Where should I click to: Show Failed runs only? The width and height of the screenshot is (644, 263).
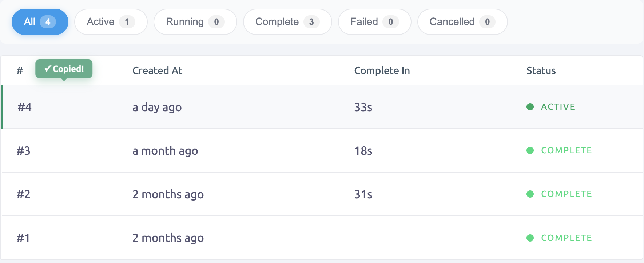pyautogui.click(x=374, y=22)
